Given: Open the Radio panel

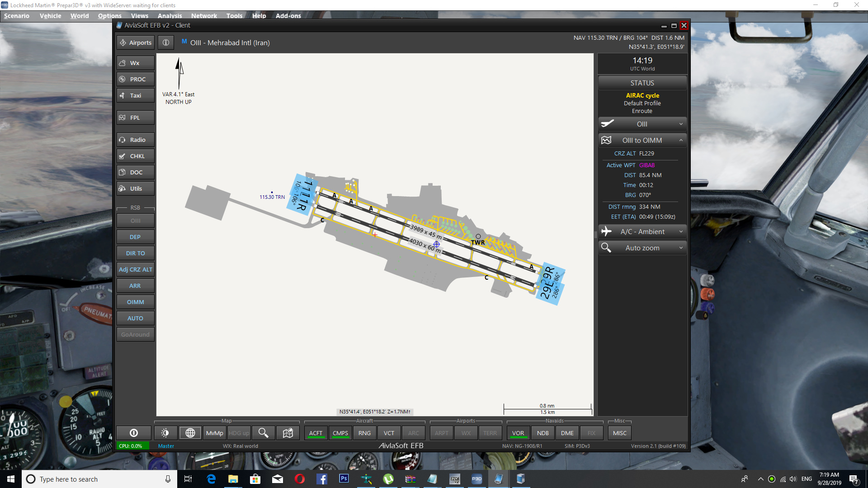Looking at the screenshot, I should click(136, 140).
